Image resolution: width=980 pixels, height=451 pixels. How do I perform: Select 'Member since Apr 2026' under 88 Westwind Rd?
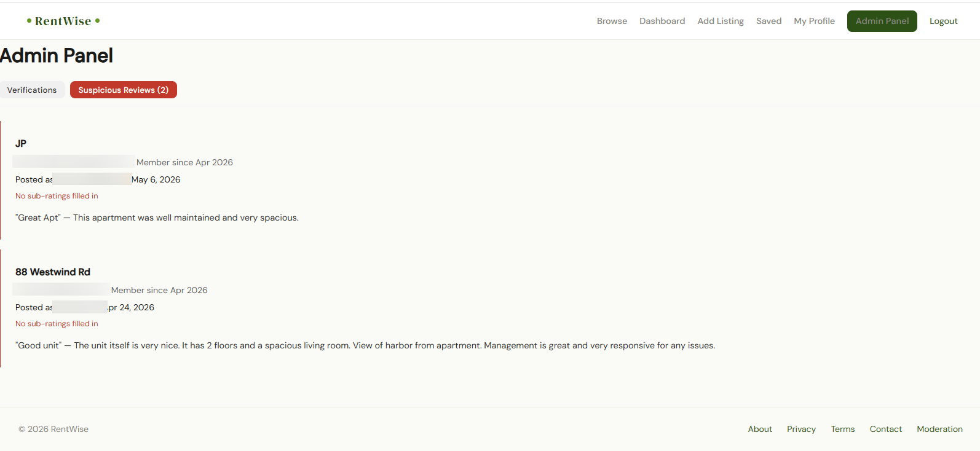click(x=159, y=290)
